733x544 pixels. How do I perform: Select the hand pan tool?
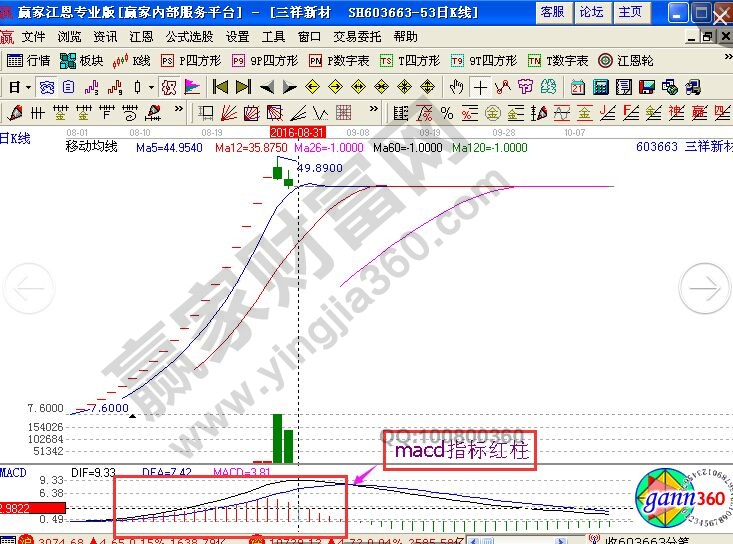457,87
